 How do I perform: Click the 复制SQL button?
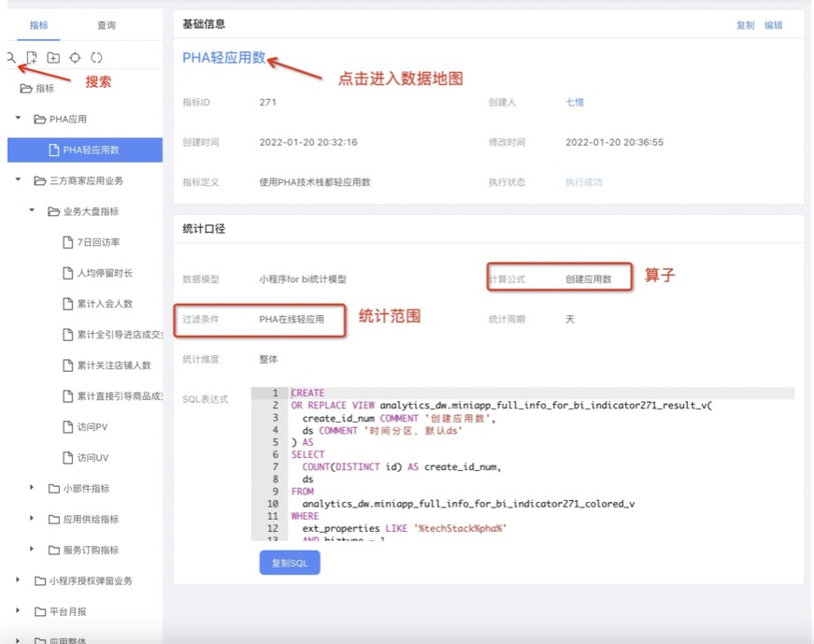290,563
